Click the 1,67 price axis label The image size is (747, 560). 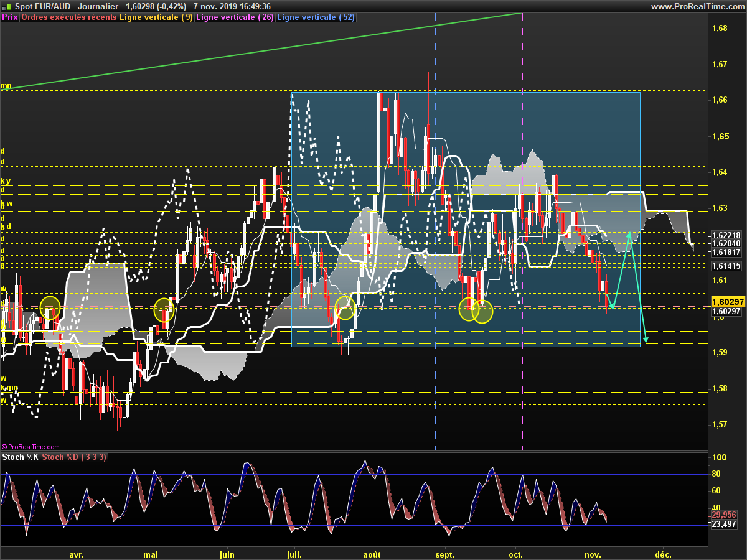pyautogui.click(x=719, y=64)
